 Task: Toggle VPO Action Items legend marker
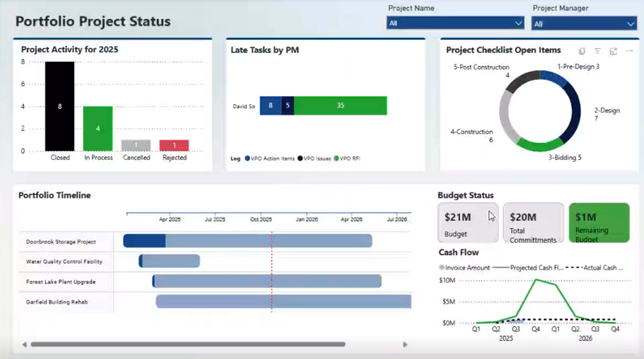coord(248,159)
